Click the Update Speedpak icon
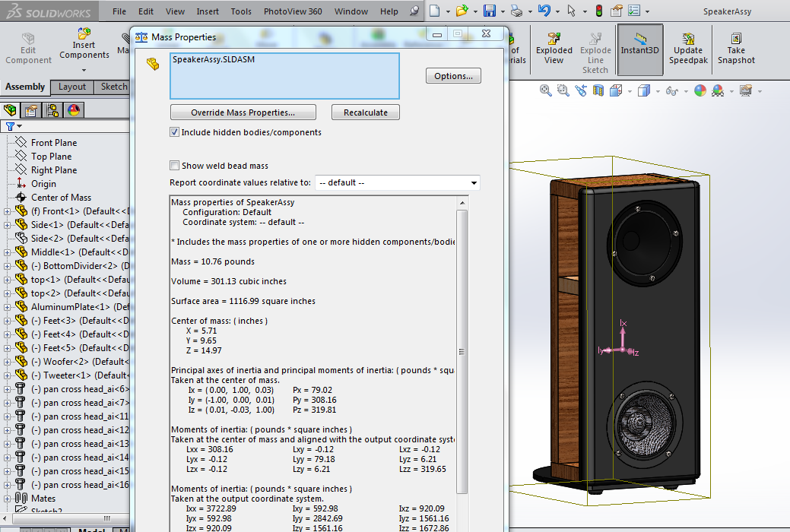The image size is (790, 532). tap(687, 49)
